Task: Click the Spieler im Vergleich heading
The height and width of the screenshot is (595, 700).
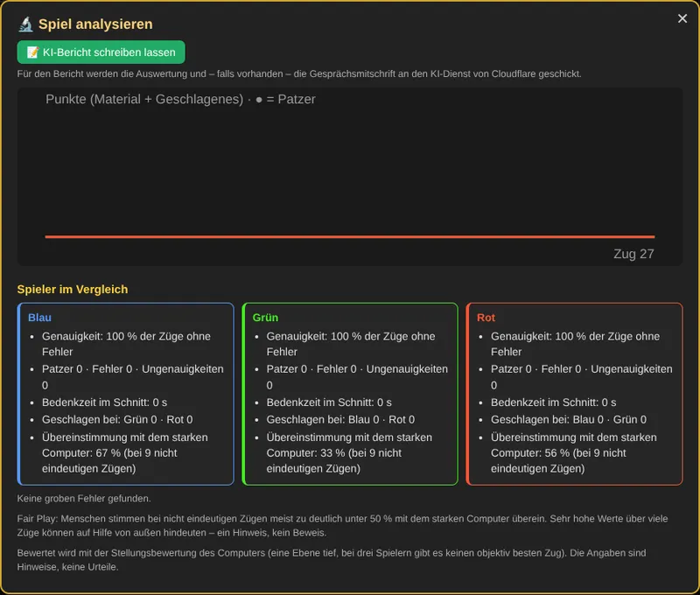Action: point(73,290)
